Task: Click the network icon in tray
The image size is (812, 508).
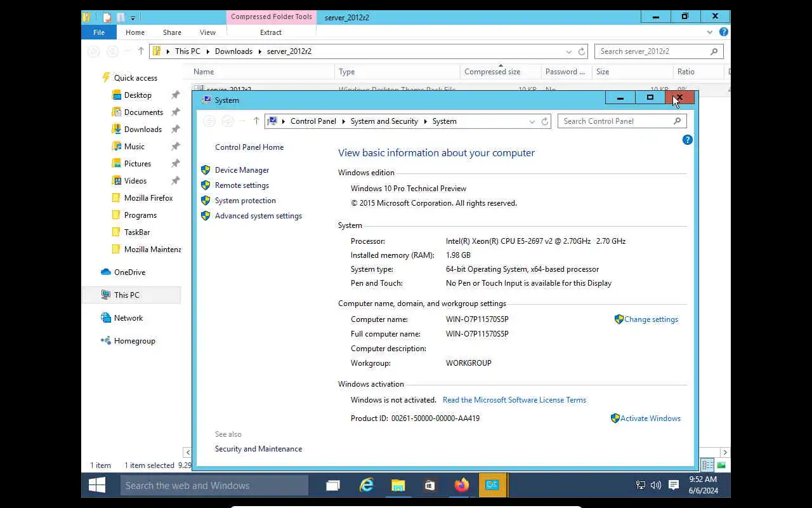Action: [641, 485]
